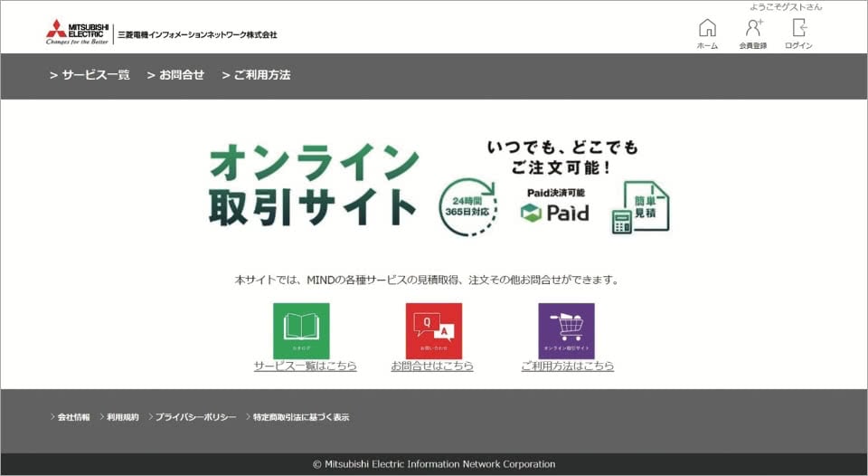Click the Paid payment logo

click(554, 213)
